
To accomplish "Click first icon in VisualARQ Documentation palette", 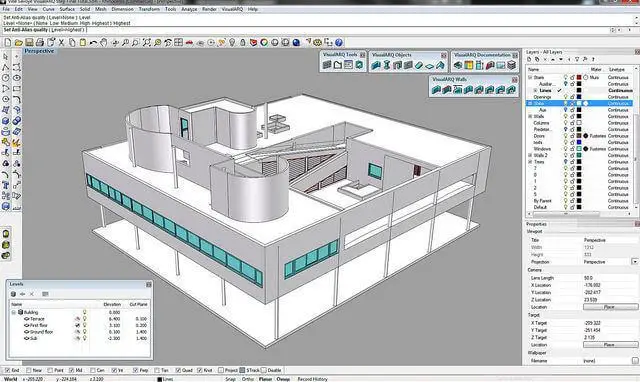I will pyautogui.click(x=458, y=65).
